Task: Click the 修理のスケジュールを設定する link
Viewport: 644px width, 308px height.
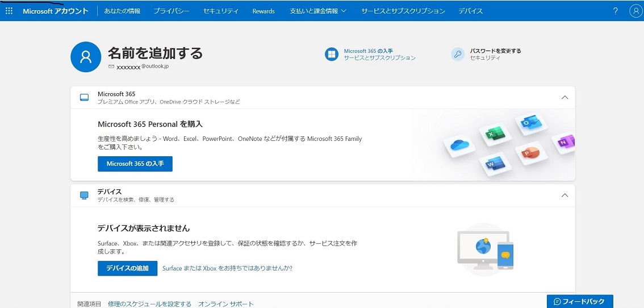Action: pyautogui.click(x=149, y=304)
